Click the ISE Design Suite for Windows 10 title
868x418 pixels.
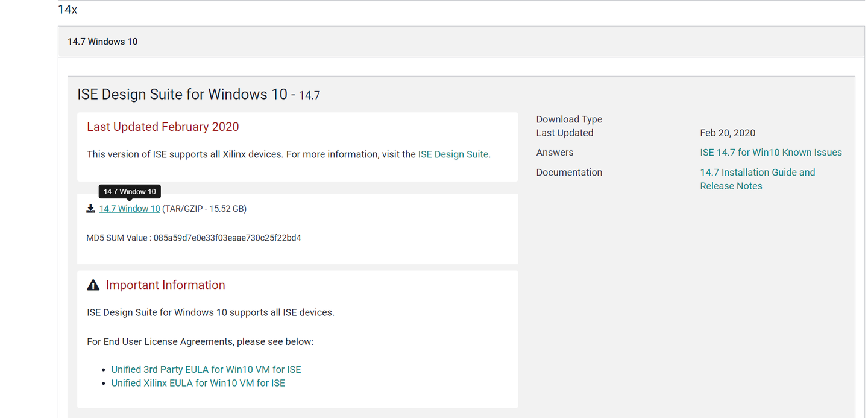point(182,95)
